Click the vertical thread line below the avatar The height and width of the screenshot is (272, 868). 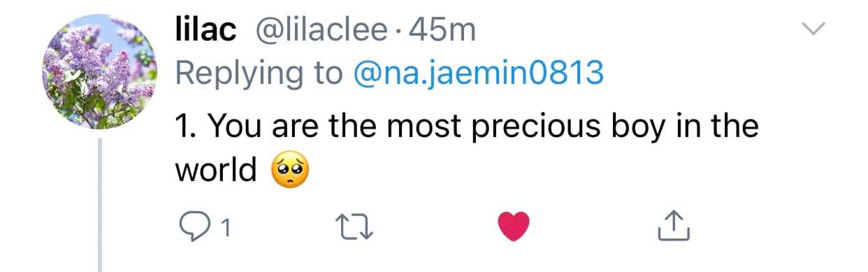pos(101,204)
